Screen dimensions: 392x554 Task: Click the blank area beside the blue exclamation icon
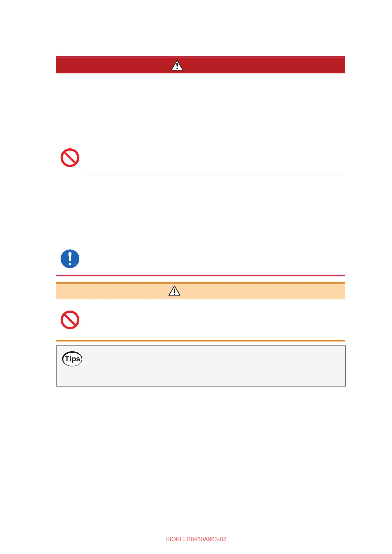pos(214,259)
